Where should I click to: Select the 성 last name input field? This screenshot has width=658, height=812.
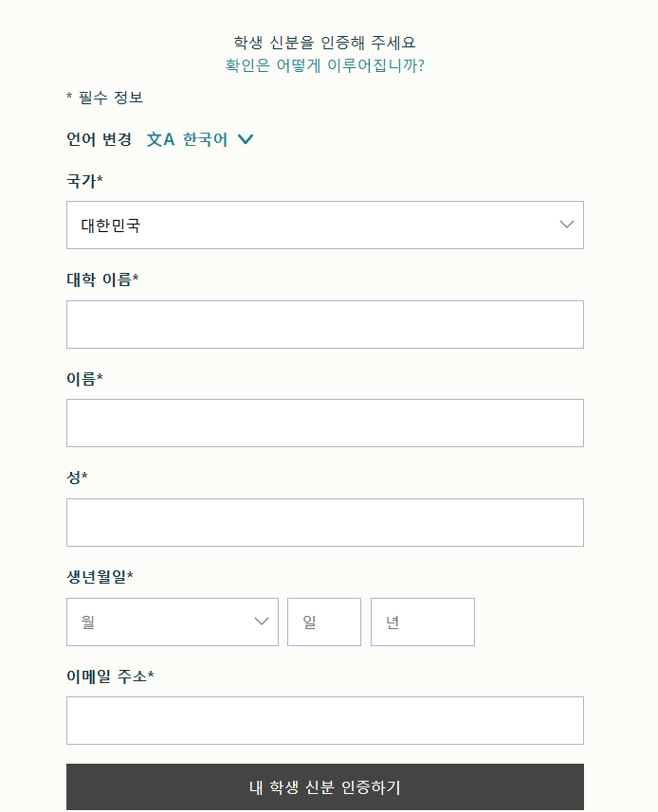point(325,522)
